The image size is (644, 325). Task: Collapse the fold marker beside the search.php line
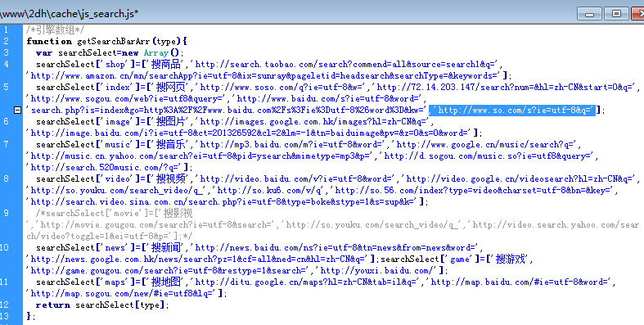point(17,111)
